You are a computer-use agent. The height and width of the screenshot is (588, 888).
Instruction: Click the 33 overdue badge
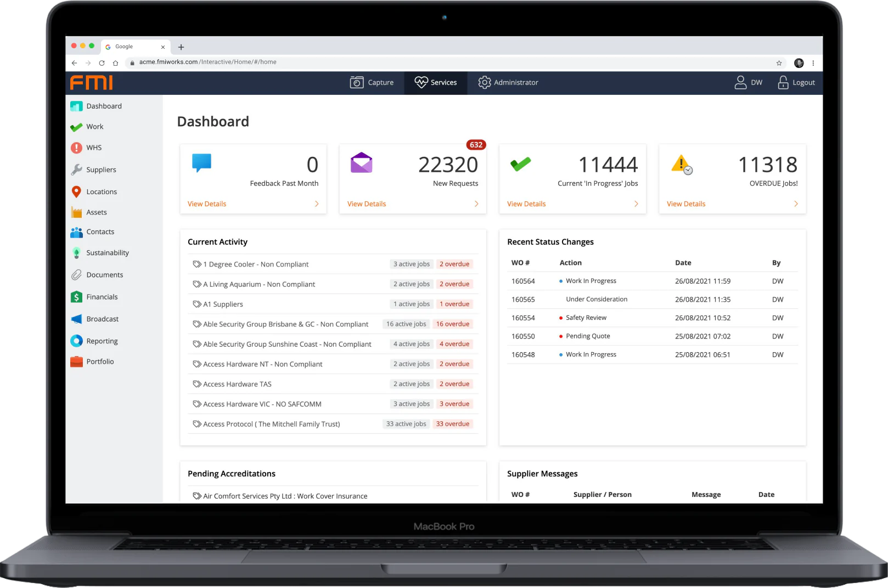[x=453, y=424]
